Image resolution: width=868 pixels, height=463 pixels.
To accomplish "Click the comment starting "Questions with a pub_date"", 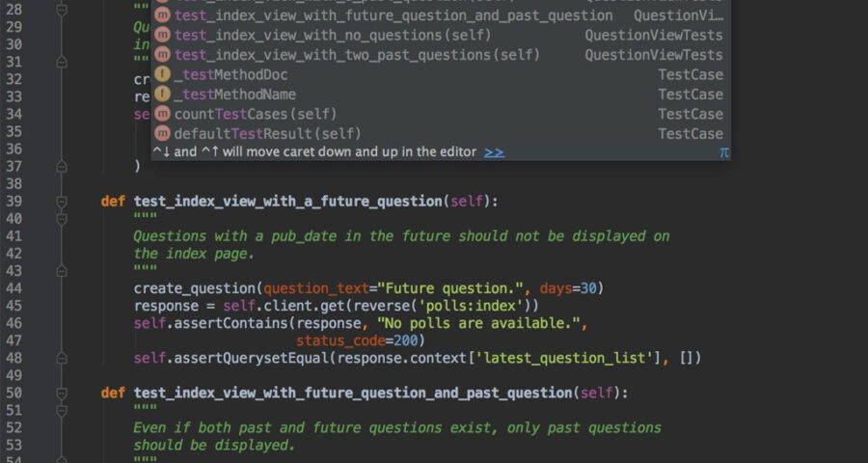I will point(401,236).
